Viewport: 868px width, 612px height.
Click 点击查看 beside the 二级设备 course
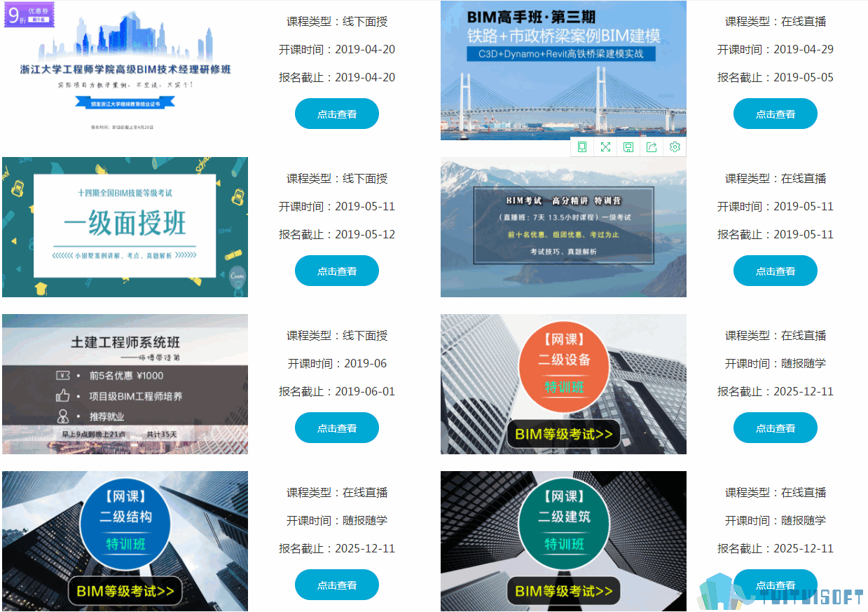[776, 428]
